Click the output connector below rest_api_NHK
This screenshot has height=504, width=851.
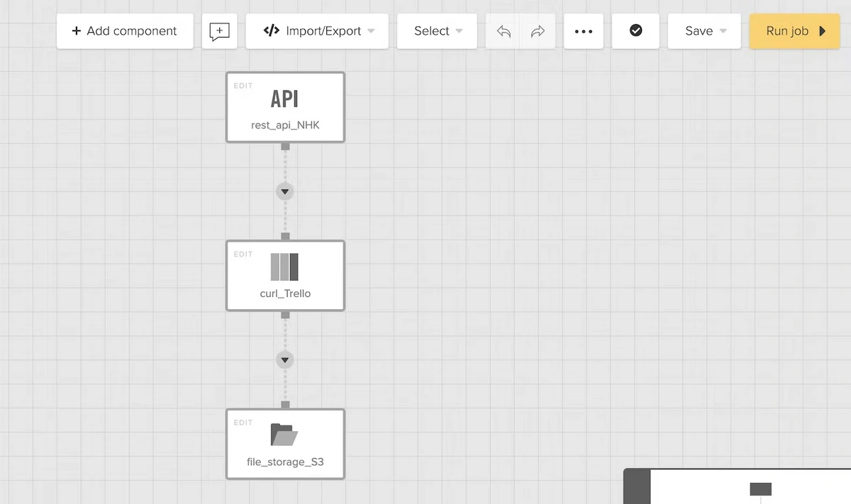click(285, 147)
